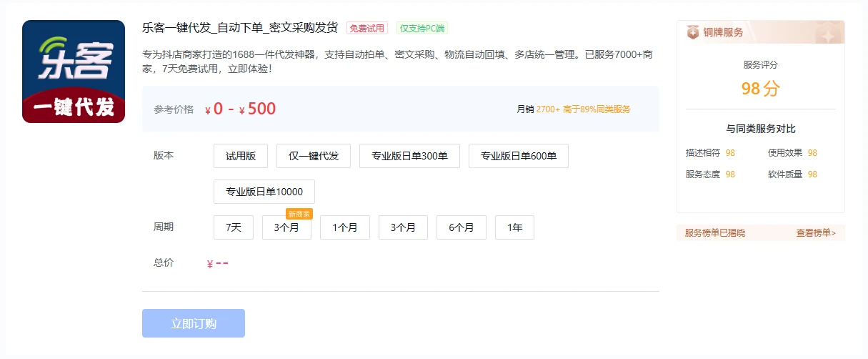The height and width of the screenshot is (359, 868).
Task: Click the bronze medal badge icon
Action: (x=692, y=32)
